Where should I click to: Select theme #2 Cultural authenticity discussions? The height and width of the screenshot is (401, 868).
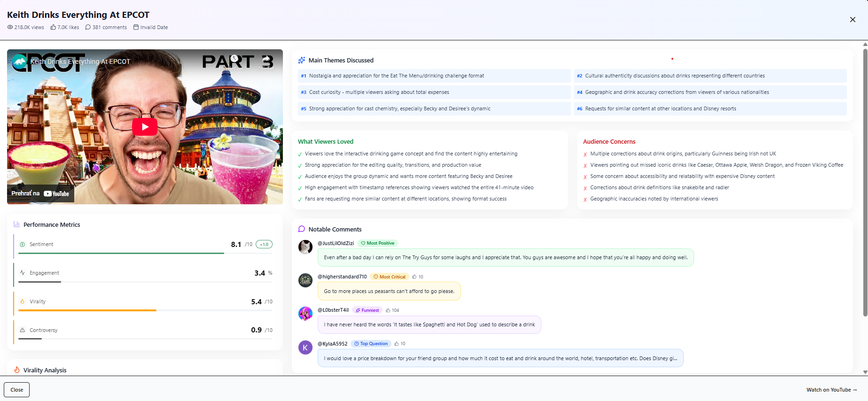[710, 76]
